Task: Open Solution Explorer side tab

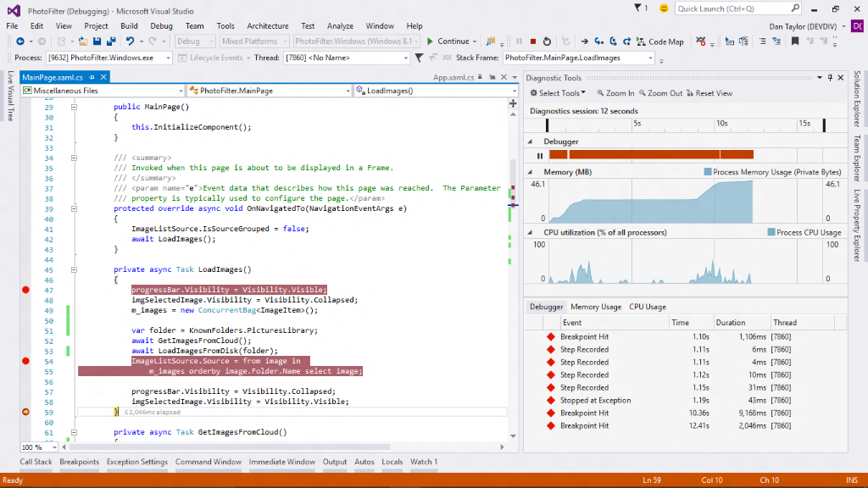Action: point(857,99)
